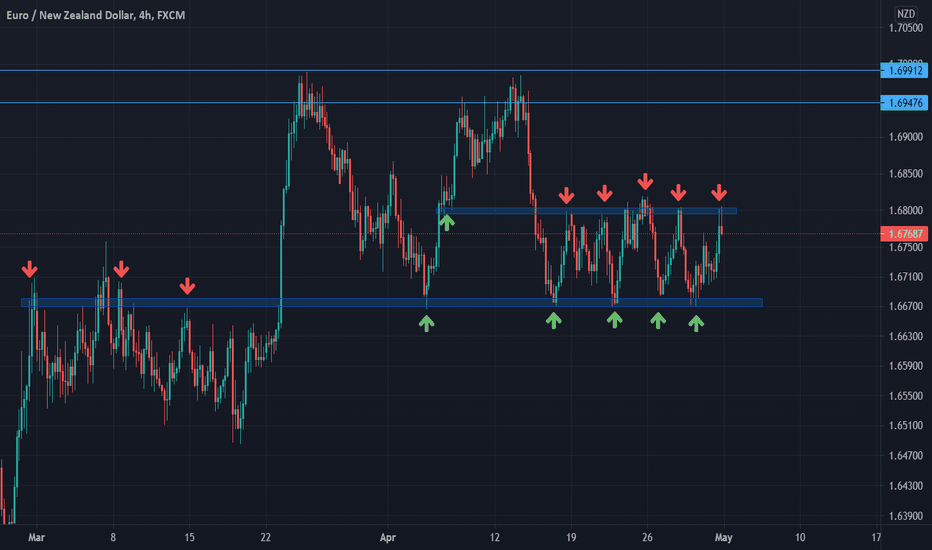The height and width of the screenshot is (550, 932).
Task: Click the 1.64300 price axis value
Action: [x=905, y=486]
